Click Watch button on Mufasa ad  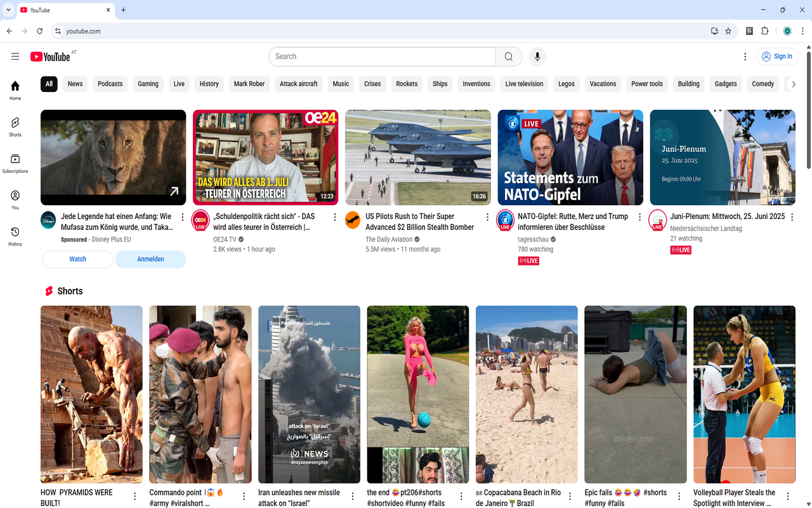[78, 259]
